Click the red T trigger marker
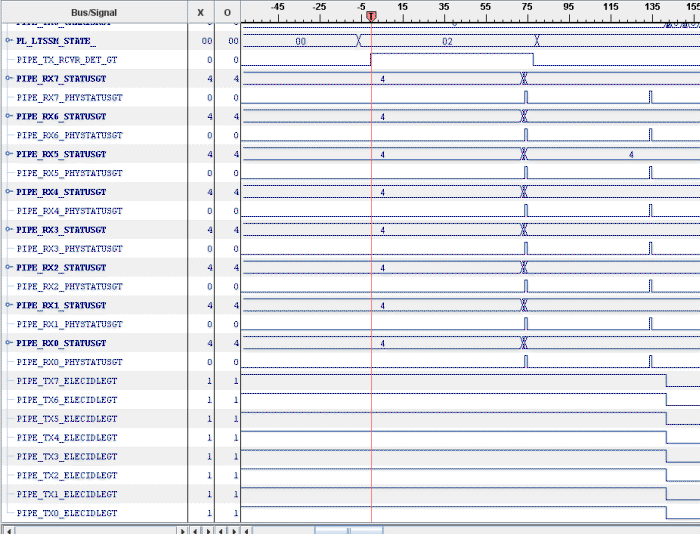Screen dimensions: 700x534 click(371, 17)
